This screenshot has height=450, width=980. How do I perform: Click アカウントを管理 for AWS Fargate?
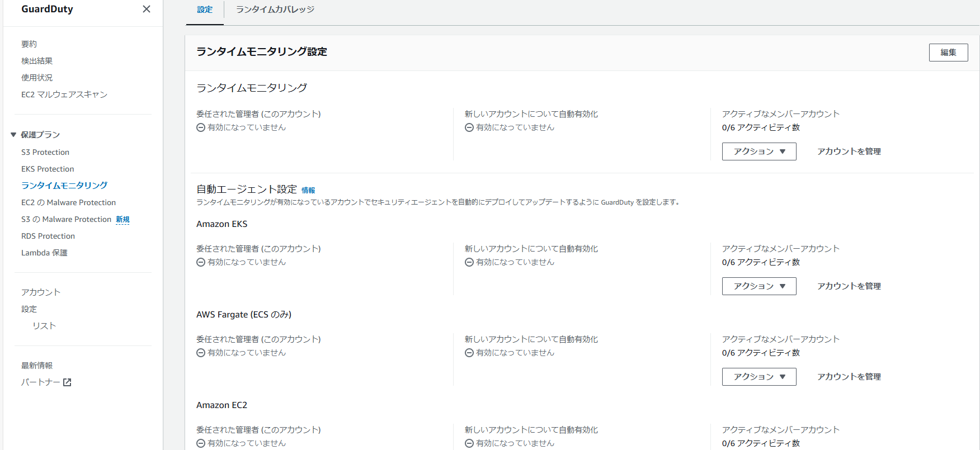pos(849,377)
